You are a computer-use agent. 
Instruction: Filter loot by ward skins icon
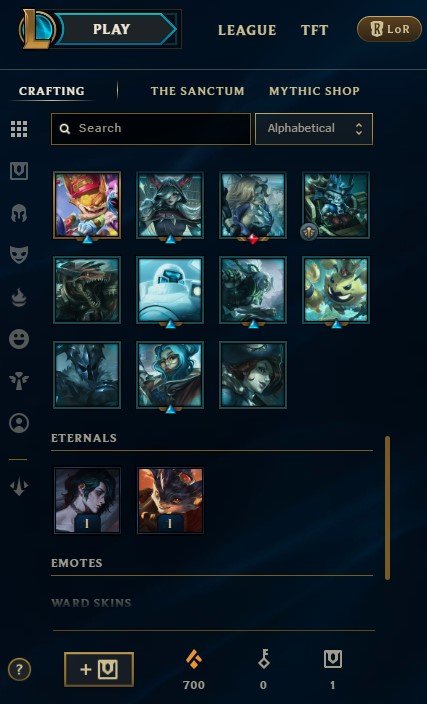[19, 381]
